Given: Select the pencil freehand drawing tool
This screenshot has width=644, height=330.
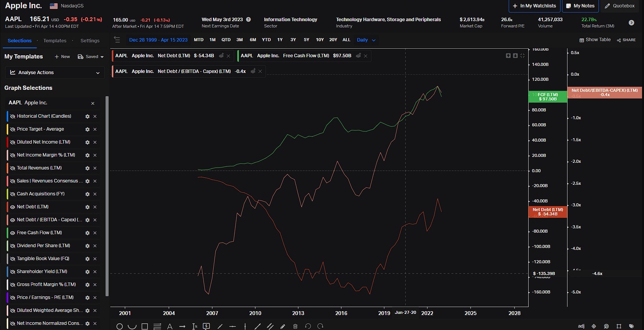Looking at the screenshot, I should tap(283, 326).
